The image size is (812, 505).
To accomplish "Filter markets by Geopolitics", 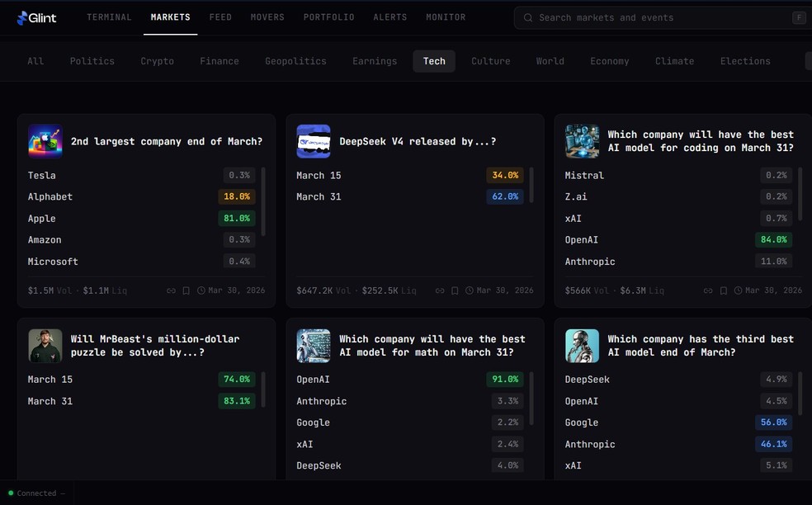I will [x=295, y=61].
